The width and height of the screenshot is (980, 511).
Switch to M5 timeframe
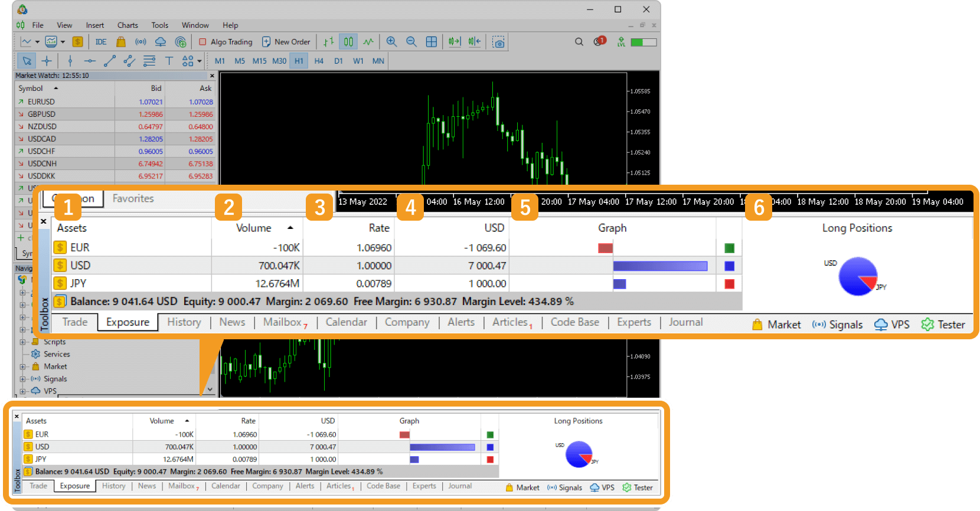point(240,61)
